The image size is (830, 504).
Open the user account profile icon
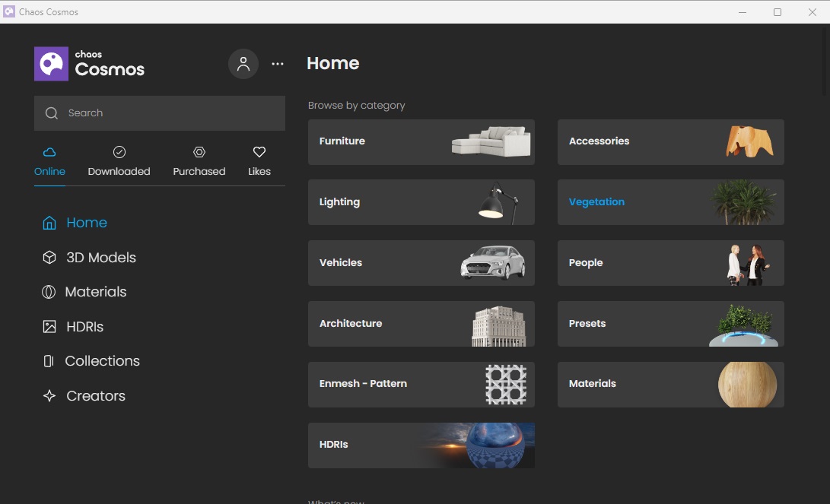click(x=243, y=64)
